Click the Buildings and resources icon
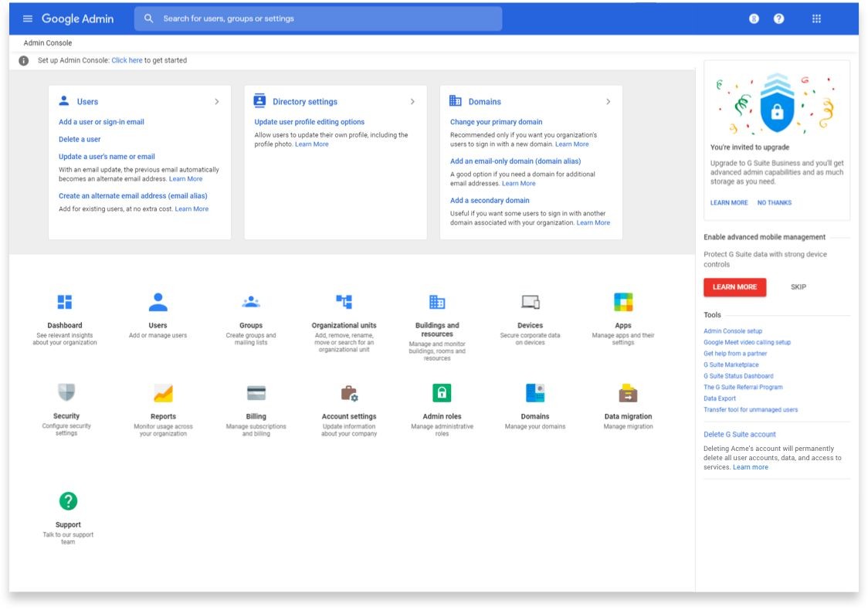868x610 pixels. [x=437, y=302]
